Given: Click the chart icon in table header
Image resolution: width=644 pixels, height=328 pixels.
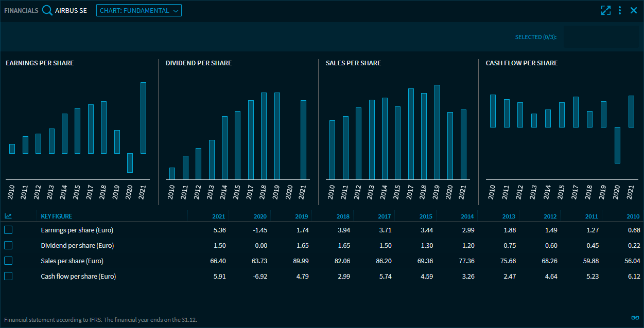Looking at the screenshot, I should click(x=8, y=216).
